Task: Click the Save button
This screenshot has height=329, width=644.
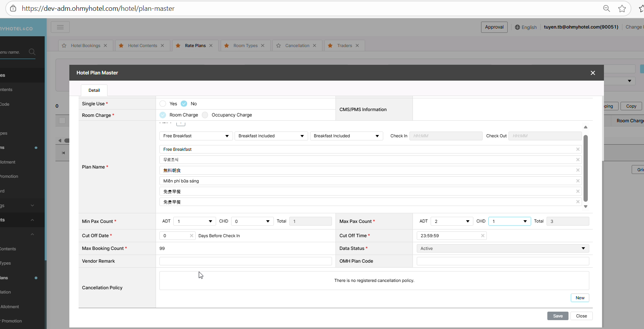Action: 558,316
